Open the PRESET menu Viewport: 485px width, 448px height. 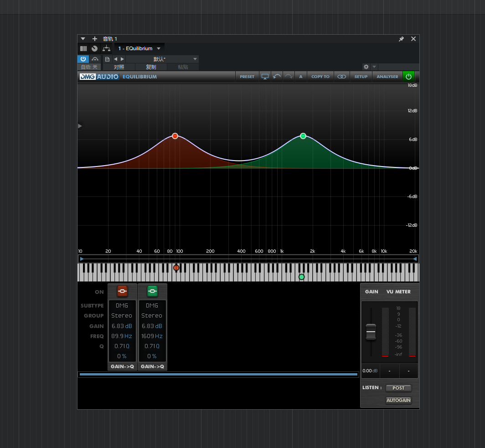(247, 77)
